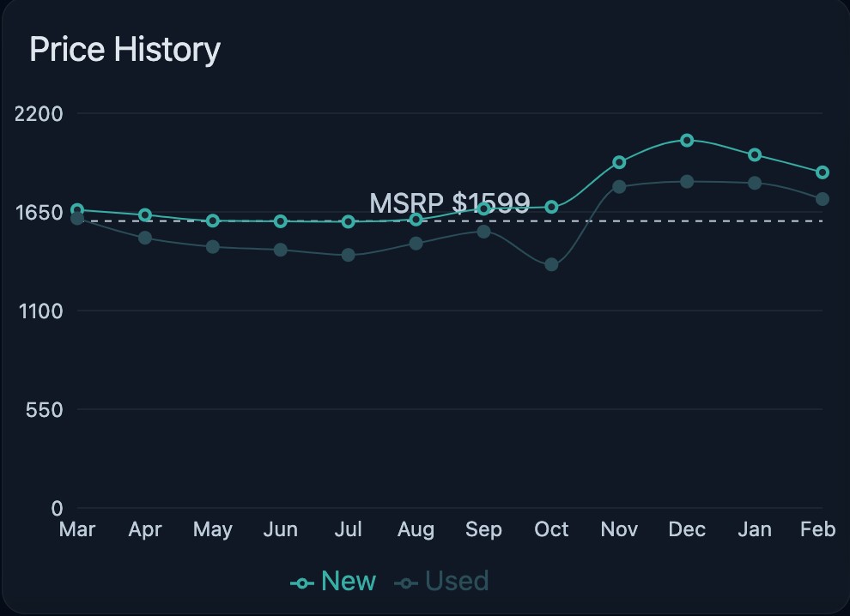The image size is (850, 616).
Task: Click the Used price point for October
Action: point(551,264)
